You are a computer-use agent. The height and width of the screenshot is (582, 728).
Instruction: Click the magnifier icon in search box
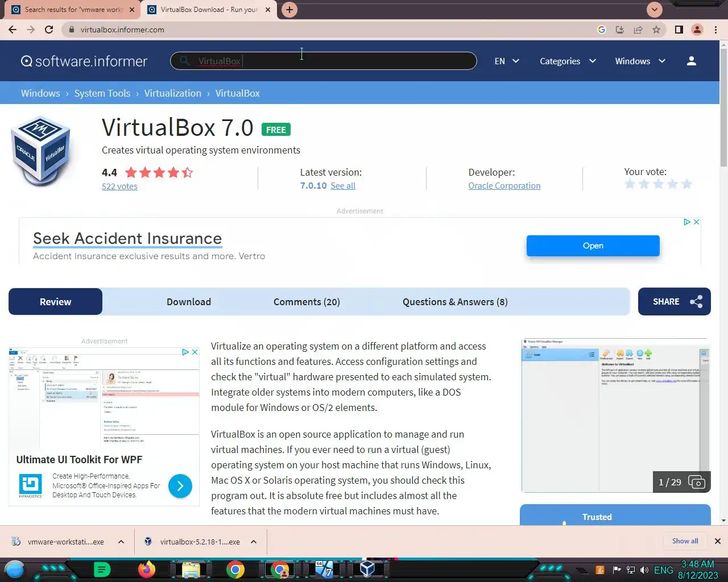(184, 61)
